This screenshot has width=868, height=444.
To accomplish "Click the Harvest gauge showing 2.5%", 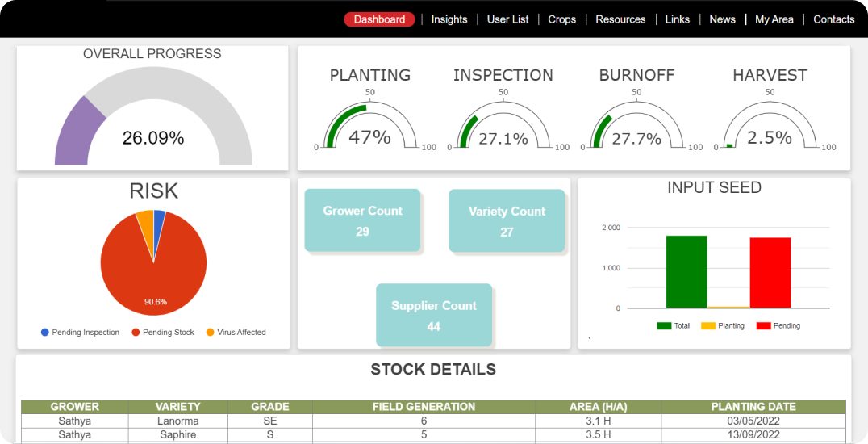I will click(x=769, y=128).
